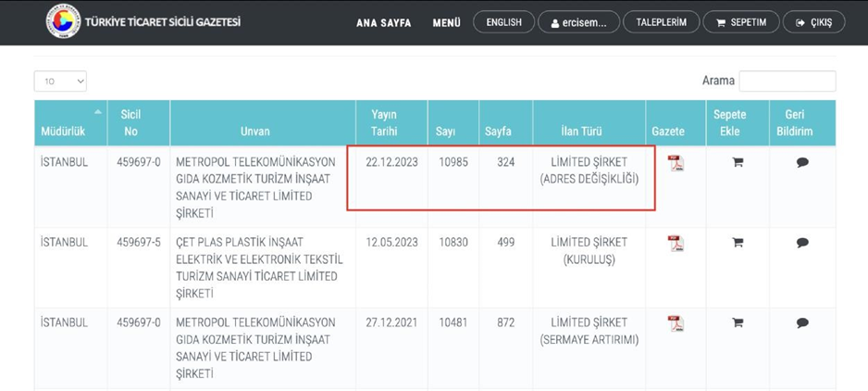Screen dimensions: 868x391
Task: View SEPETİM shopping cart
Action: (741, 22)
